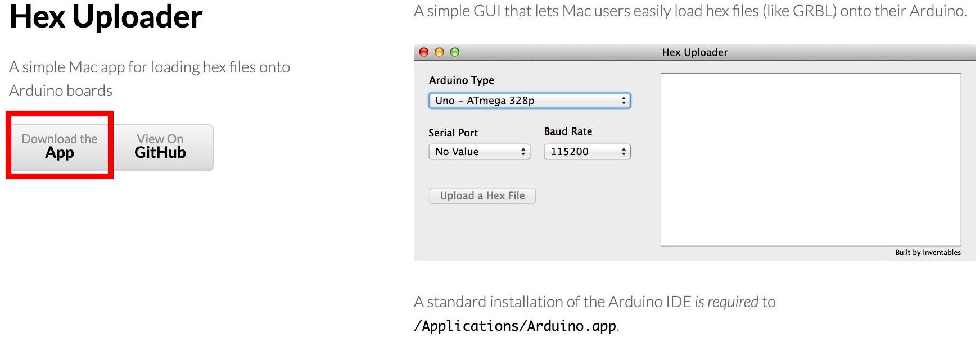
Task: Click the Upload a Hex File button
Action: tap(482, 195)
